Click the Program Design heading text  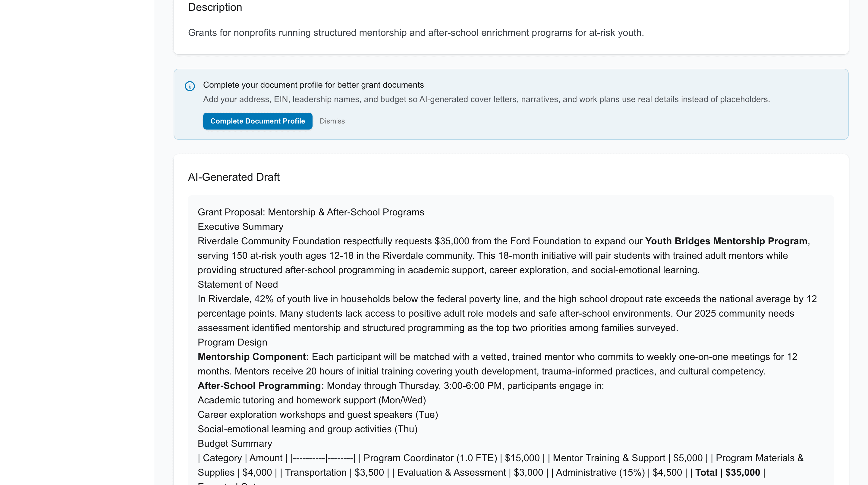pyautogui.click(x=232, y=342)
